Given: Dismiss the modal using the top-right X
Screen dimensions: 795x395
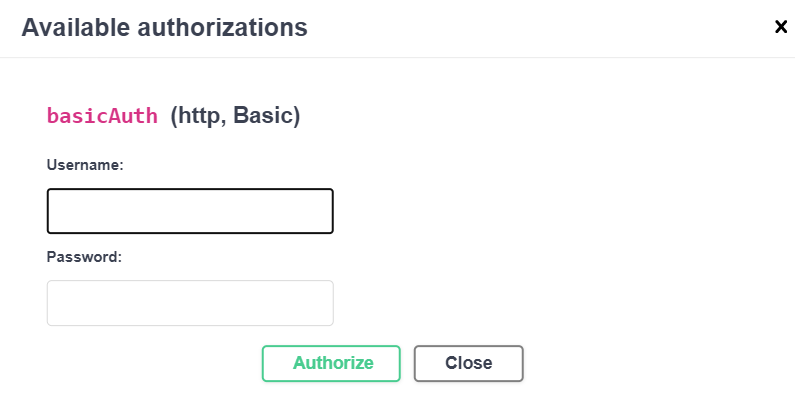Looking at the screenshot, I should point(781,27).
